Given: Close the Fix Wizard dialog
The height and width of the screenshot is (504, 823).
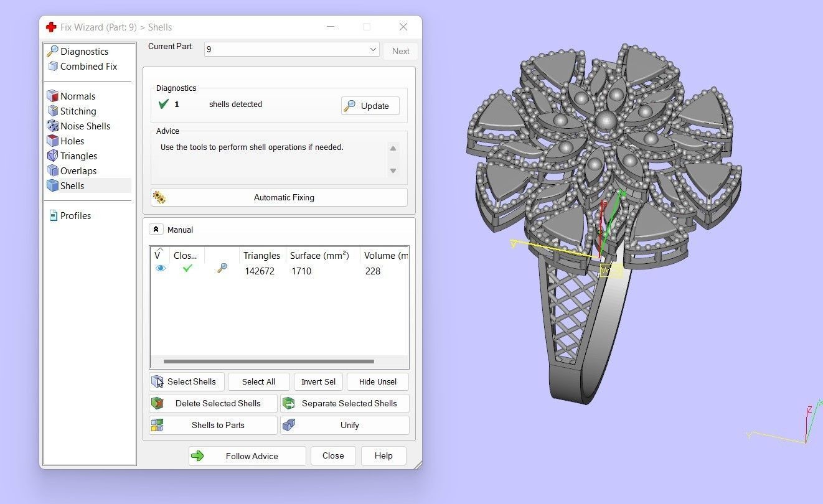Looking at the screenshot, I should [x=333, y=455].
